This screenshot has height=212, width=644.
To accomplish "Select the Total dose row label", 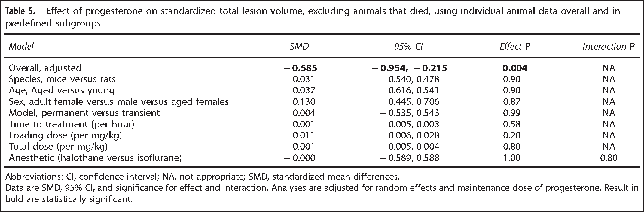I will click(x=58, y=147).
